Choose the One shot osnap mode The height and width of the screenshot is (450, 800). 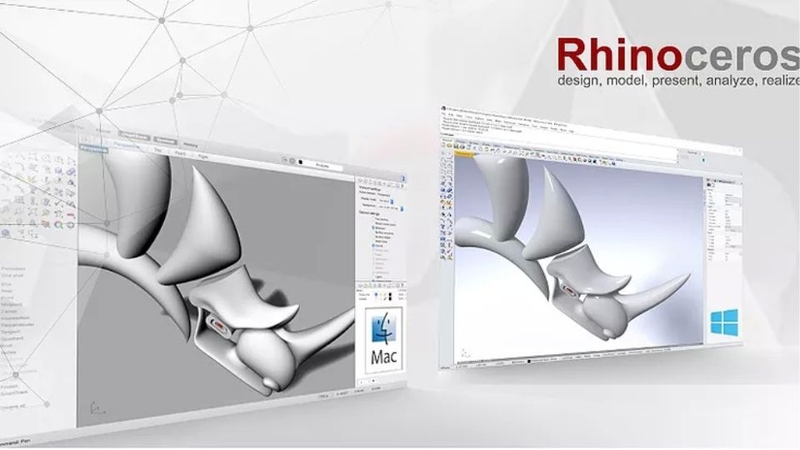coord(12,276)
